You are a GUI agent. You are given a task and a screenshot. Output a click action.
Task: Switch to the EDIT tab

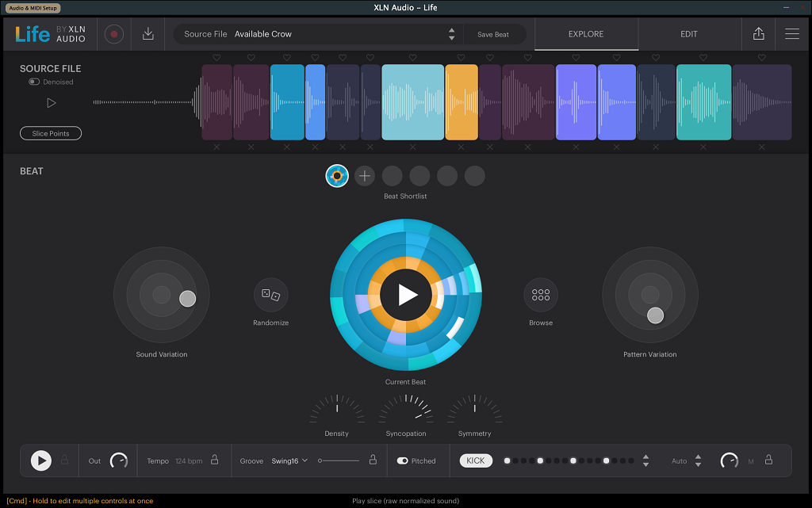(x=689, y=34)
